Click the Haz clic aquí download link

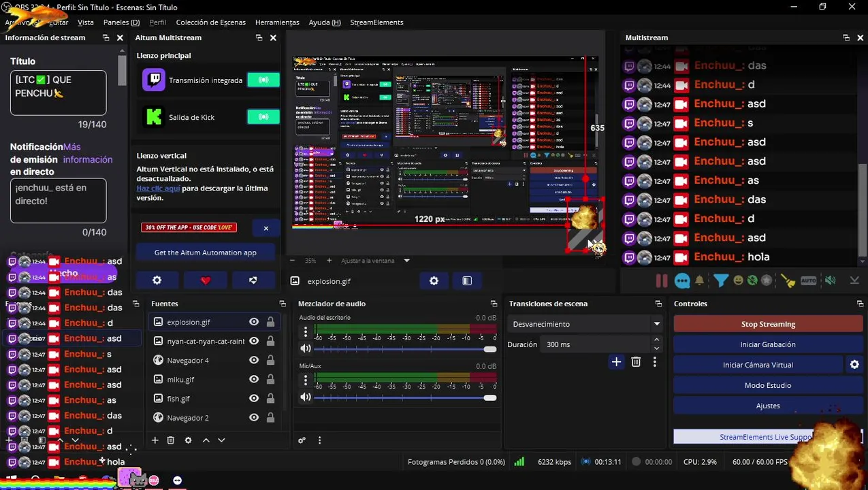tap(158, 189)
